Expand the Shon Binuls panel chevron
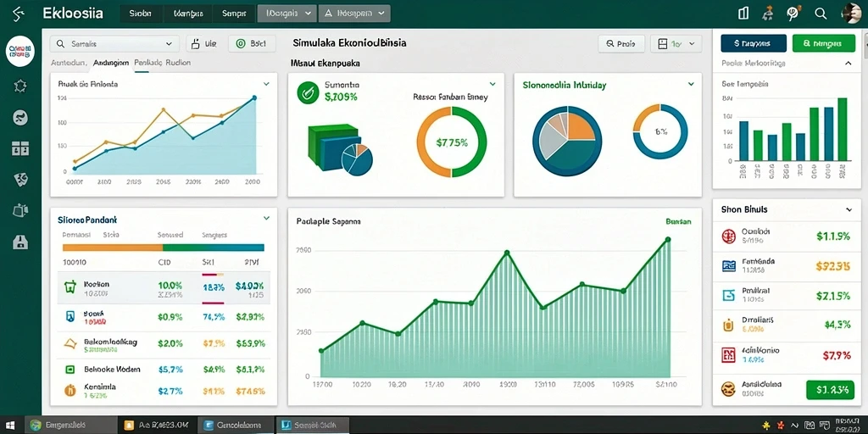Screen dimensions: 868x434 click(x=849, y=210)
